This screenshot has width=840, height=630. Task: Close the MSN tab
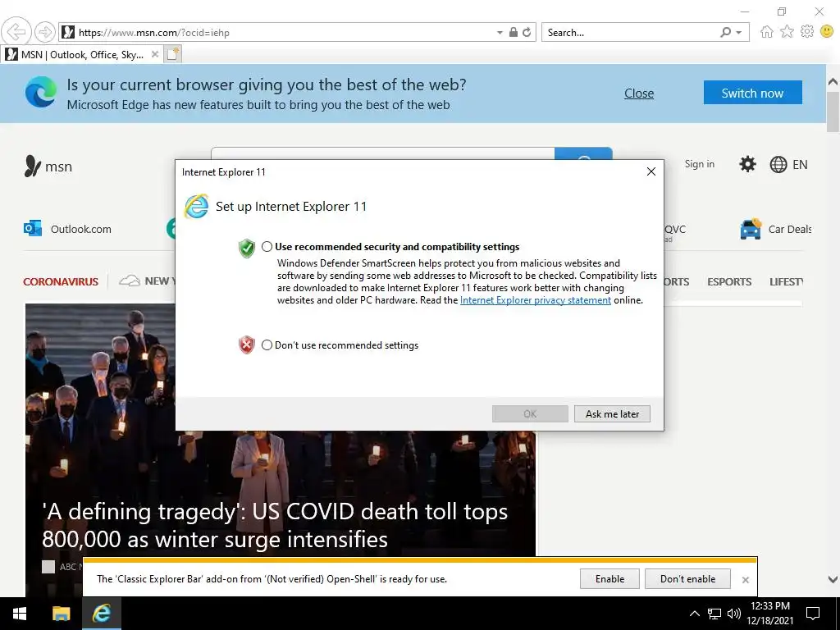155,54
